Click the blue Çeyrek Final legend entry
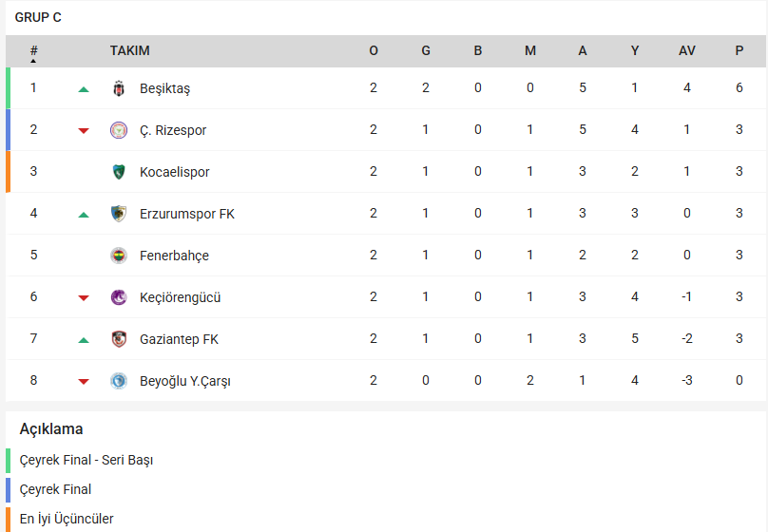The image size is (768, 532). [x=55, y=489]
